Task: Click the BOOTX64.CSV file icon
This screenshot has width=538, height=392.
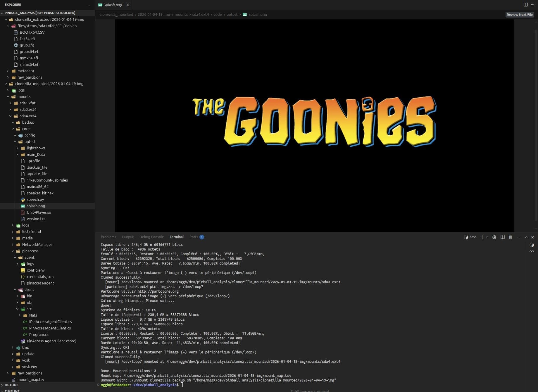Action: point(16,32)
